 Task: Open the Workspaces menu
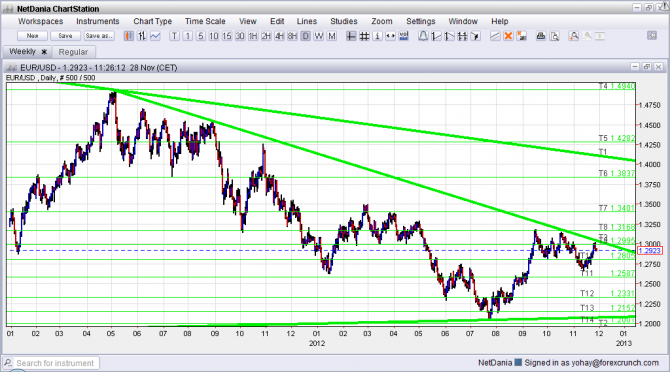[x=41, y=21]
